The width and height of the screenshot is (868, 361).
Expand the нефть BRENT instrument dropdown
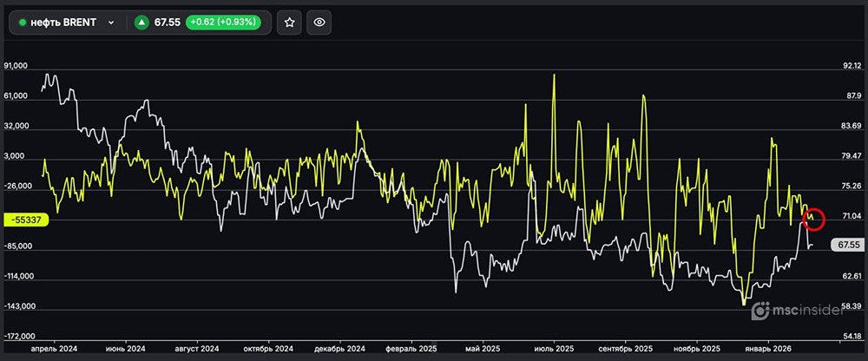pos(111,23)
